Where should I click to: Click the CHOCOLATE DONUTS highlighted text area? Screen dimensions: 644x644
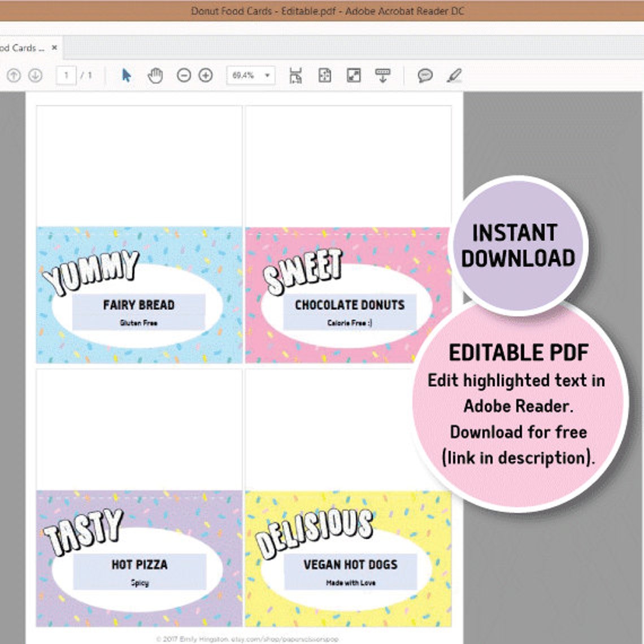(x=349, y=305)
